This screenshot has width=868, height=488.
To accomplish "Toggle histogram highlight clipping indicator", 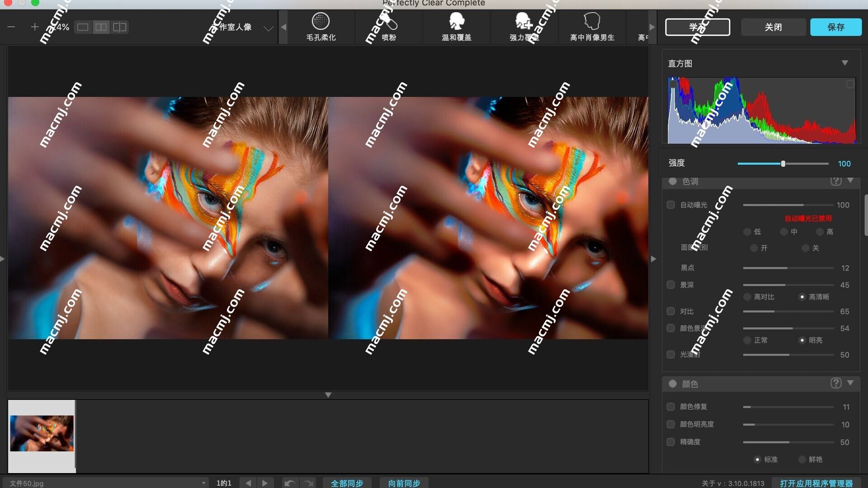I will 850,84.
